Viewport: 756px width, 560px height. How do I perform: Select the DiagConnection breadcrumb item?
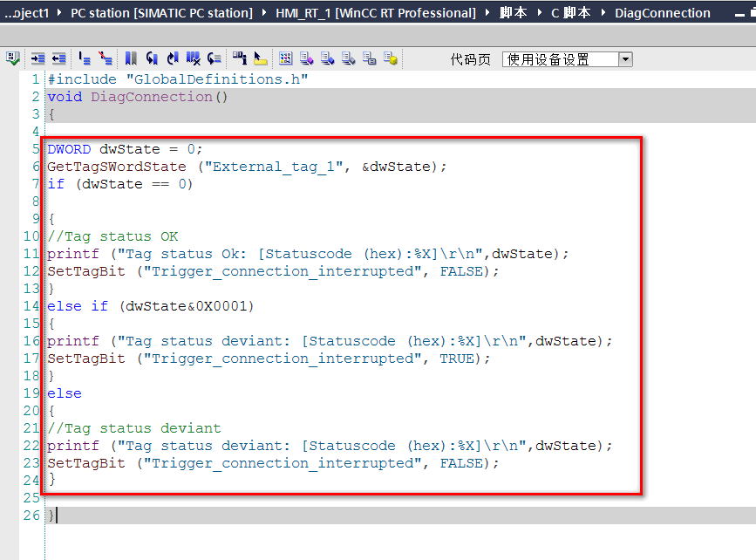click(663, 13)
